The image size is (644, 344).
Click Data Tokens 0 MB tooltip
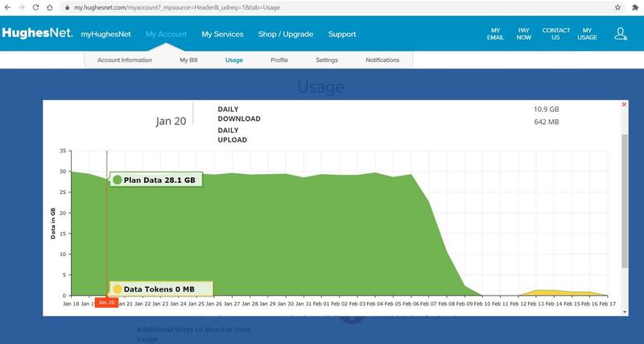(x=161, y=289)
